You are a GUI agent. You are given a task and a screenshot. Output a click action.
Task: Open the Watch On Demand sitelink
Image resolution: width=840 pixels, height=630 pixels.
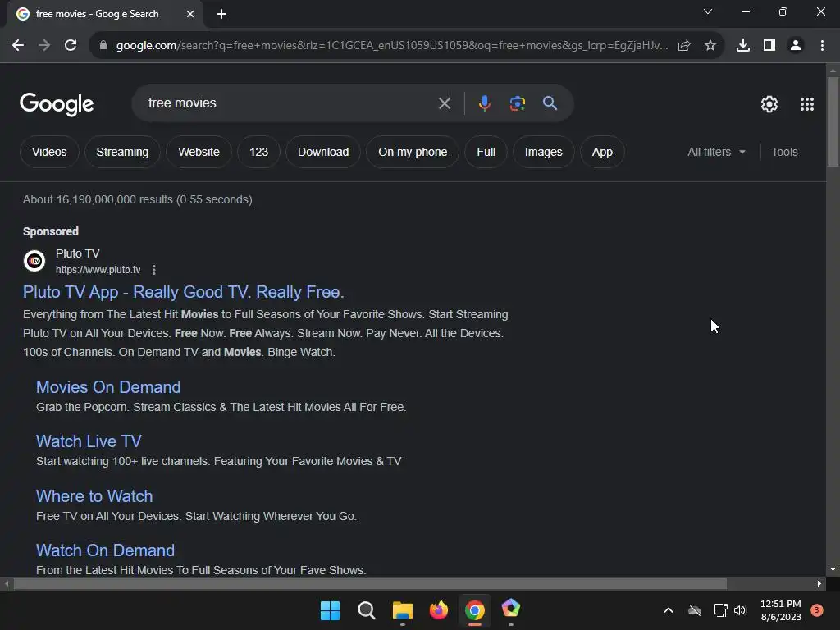pyautogui.click(x=105, y=550)
